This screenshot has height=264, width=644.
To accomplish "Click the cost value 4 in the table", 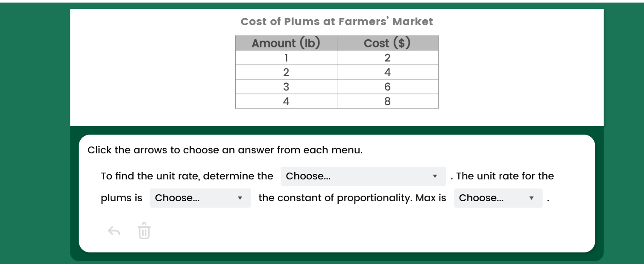I will (x=387, y=72).
